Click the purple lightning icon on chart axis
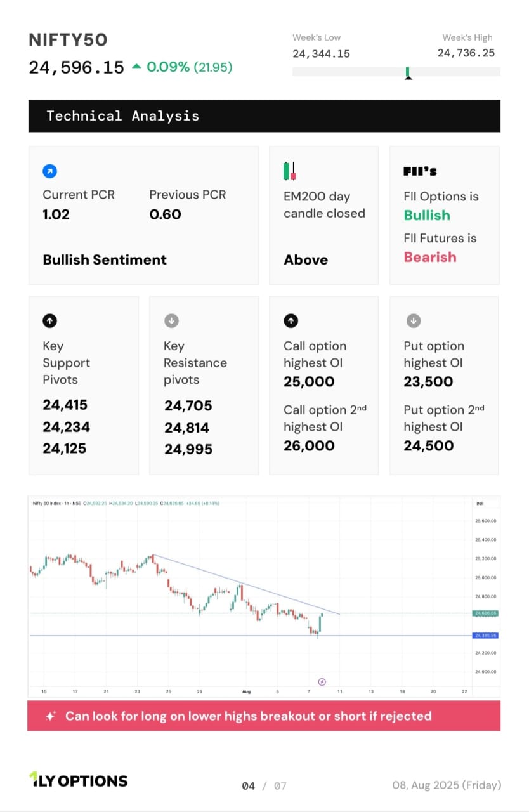529x812 pixels. (x=322, y=681)
